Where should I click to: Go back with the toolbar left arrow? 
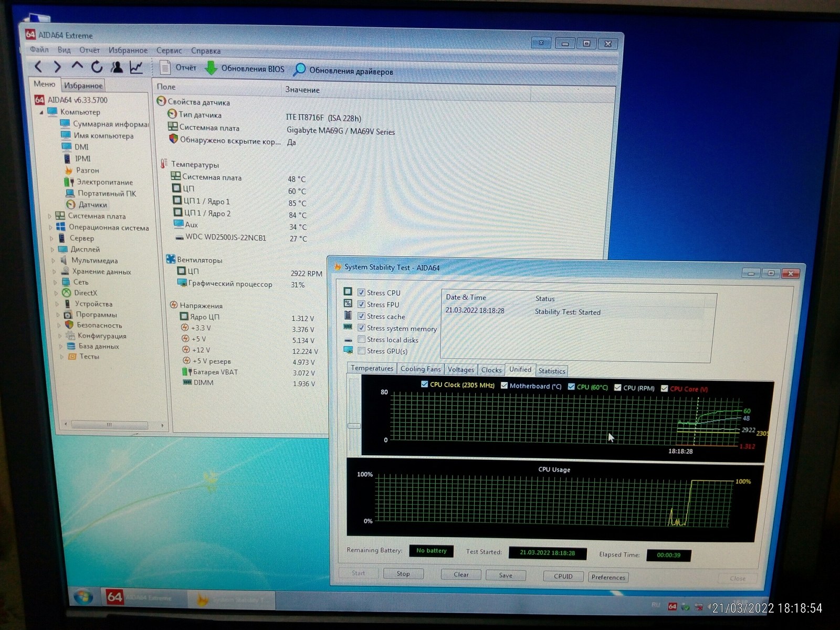point(38,67)
